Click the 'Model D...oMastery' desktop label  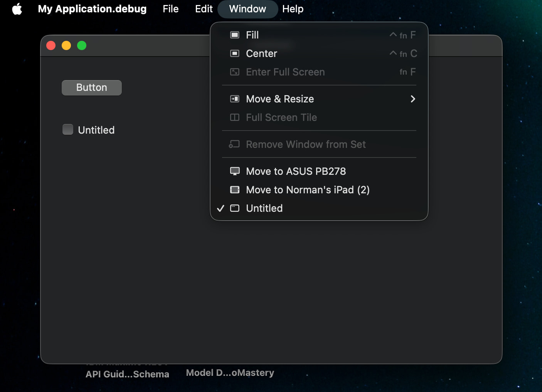(x=230, y=373)
